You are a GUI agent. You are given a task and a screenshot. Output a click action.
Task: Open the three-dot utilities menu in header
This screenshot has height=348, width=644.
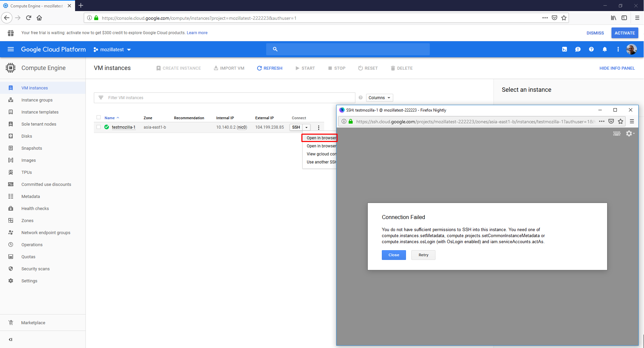[618, 49]
